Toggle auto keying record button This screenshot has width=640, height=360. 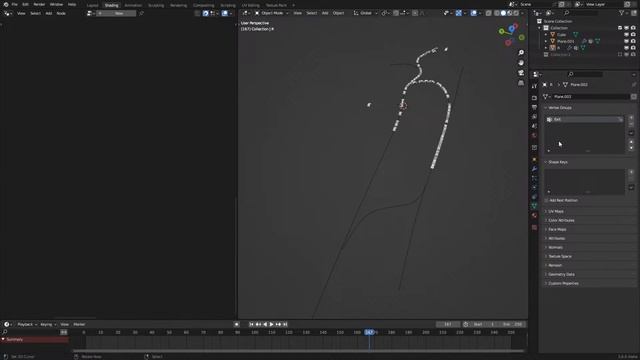point(237,324)
